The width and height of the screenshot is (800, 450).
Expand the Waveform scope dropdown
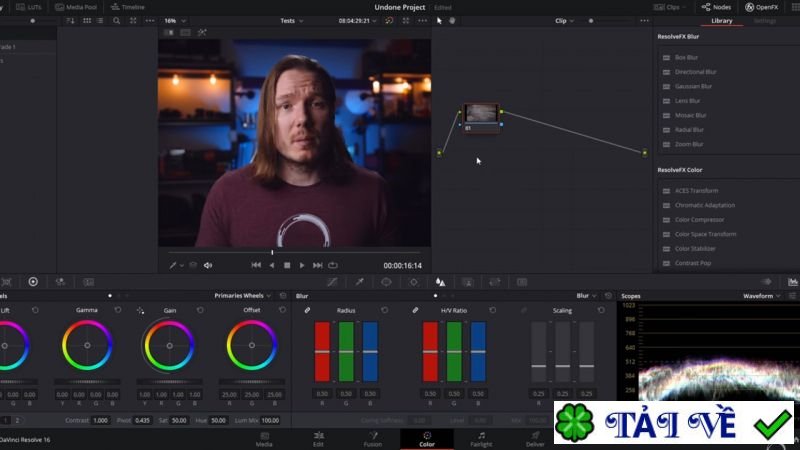point(765,296)
